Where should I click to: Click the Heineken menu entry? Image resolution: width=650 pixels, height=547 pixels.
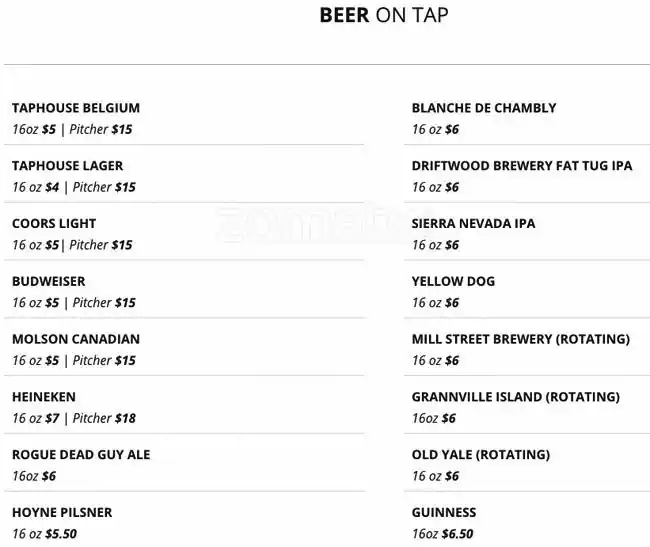point(44,397)
